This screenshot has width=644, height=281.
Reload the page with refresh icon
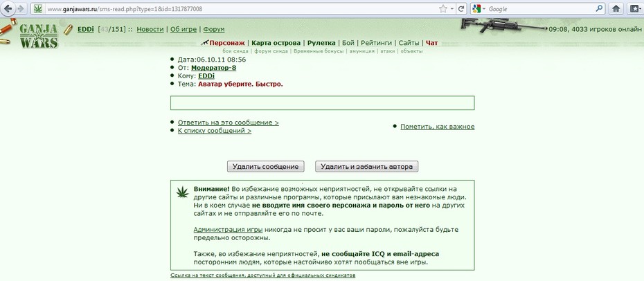click(x=461, y=8)
